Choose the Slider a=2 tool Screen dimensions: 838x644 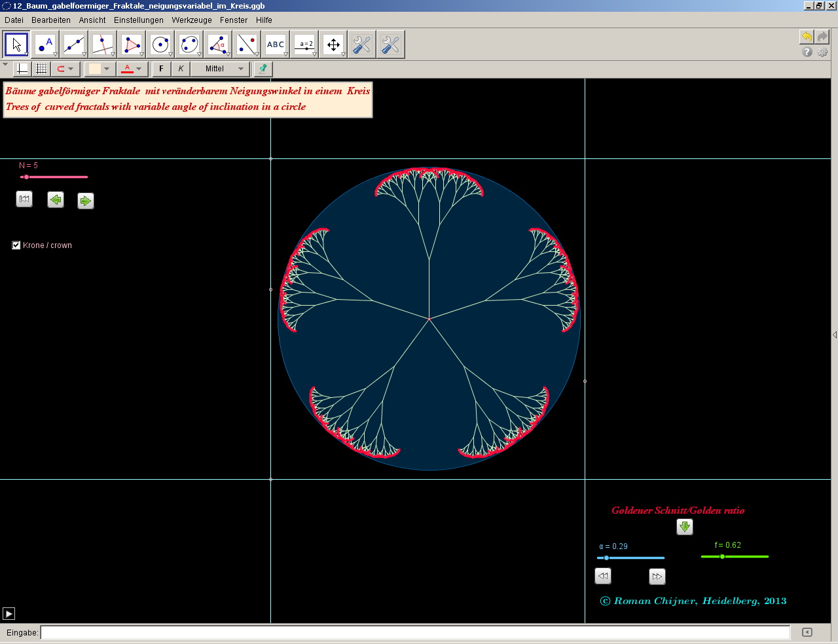pyautogui.click(x=305, y=45)
